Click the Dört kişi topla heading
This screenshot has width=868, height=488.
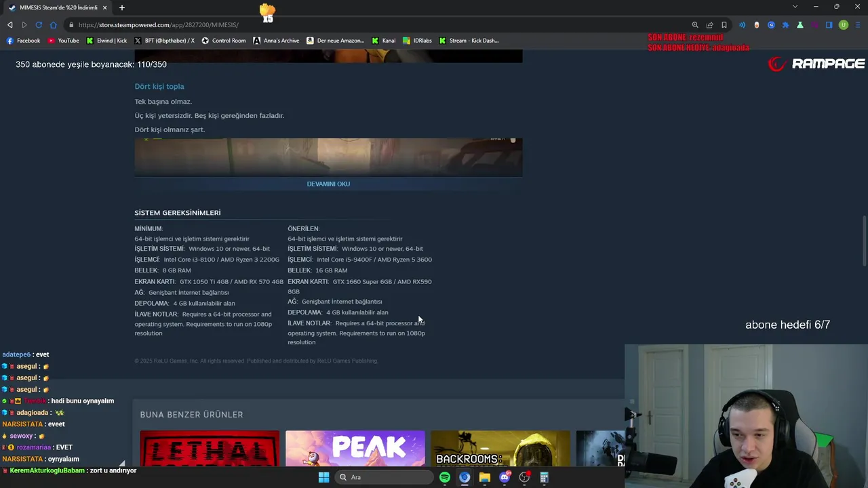tap(159, 86)
